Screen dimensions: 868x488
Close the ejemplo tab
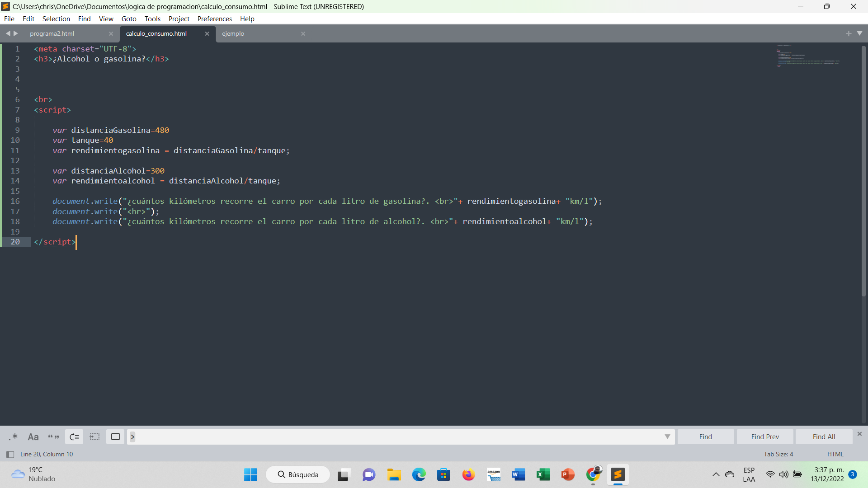click(303, 34)
